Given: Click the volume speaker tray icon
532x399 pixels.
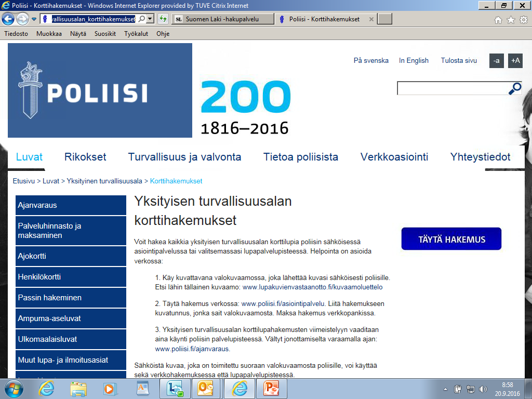Looking at the screenshot, I should (483, 389).
